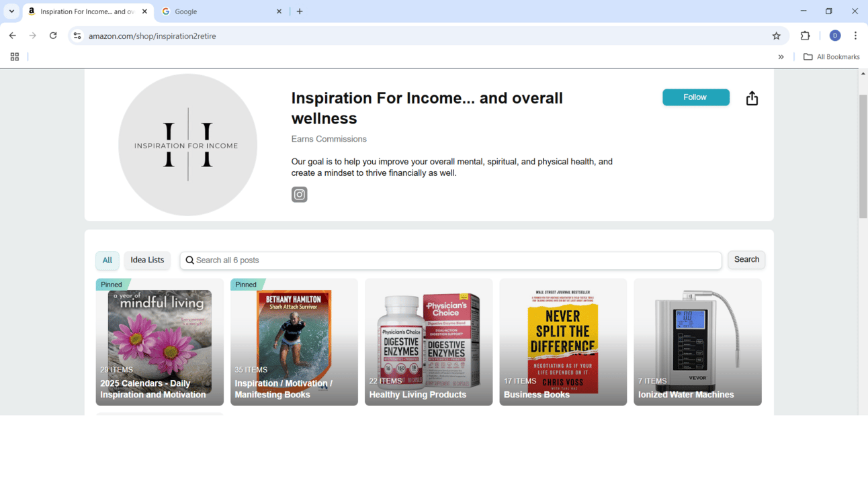Show All posts filter

[x=107, y=260]
